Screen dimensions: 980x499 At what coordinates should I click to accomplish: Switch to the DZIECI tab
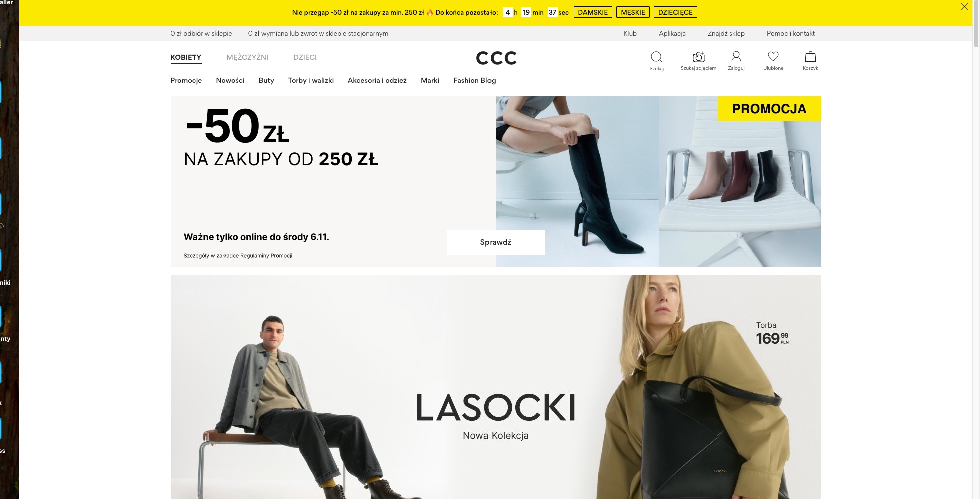coord(305,57)
